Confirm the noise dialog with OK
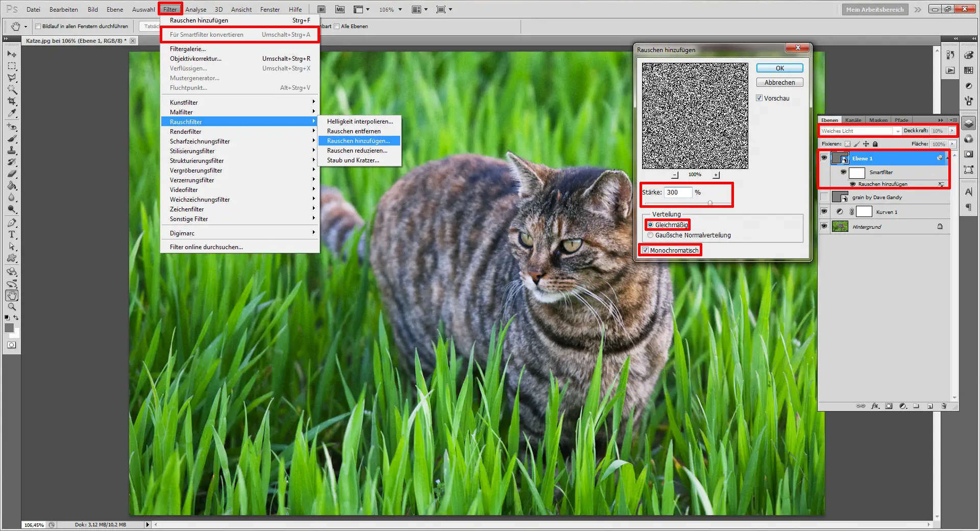This screenshot has height=531, width=980. pyautogui.click(x=779, y=68)
